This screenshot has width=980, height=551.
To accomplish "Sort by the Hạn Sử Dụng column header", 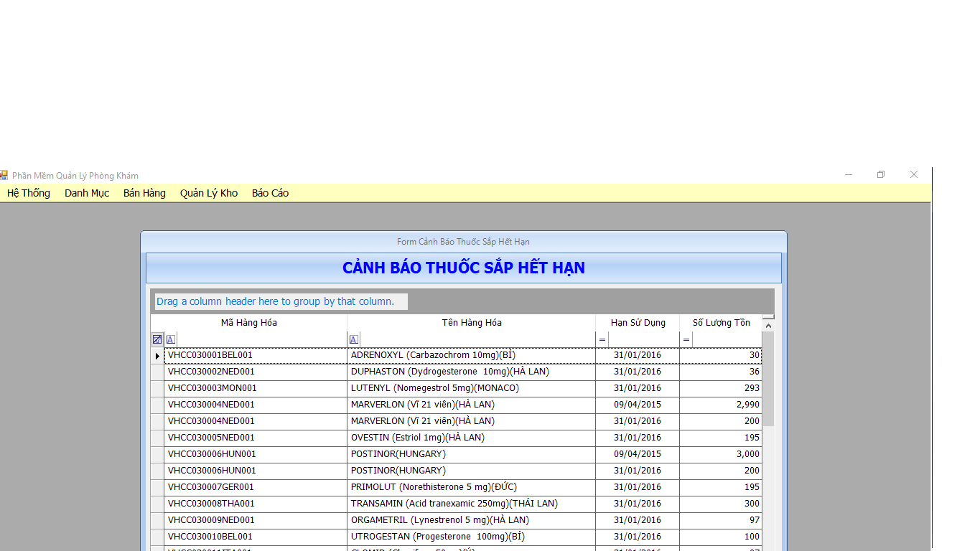I will pos(638,323).
